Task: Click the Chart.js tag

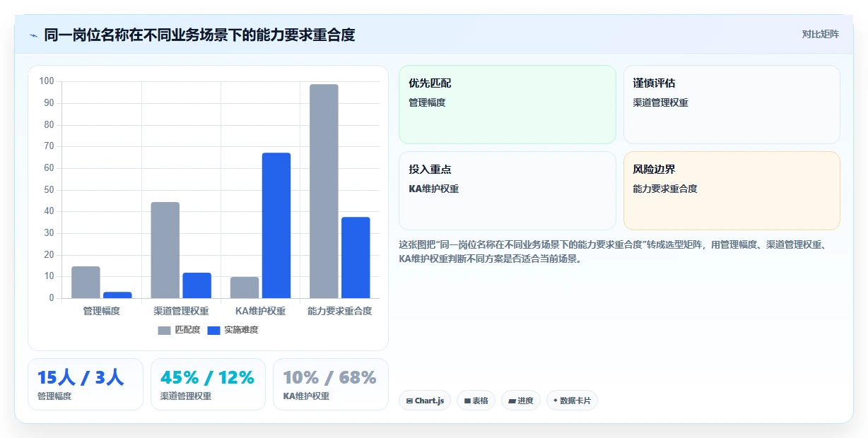Action: [425, 401]
